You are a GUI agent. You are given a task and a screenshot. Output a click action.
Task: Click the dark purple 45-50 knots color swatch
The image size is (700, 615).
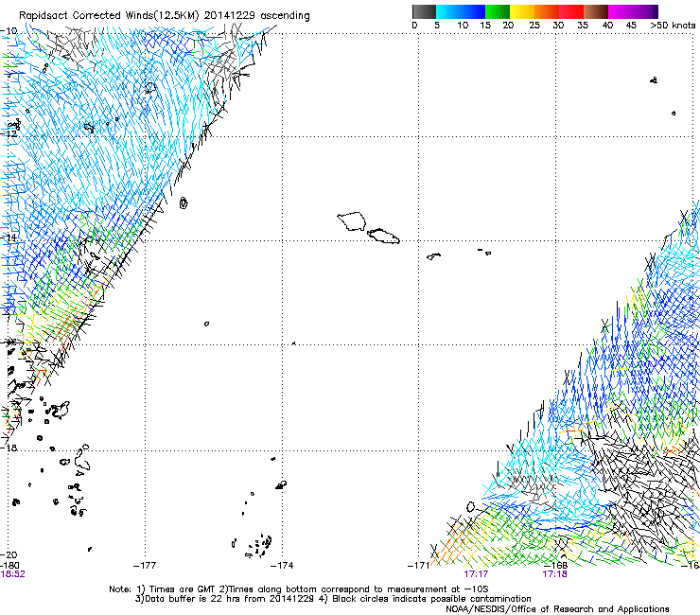(x=645, y=11)
